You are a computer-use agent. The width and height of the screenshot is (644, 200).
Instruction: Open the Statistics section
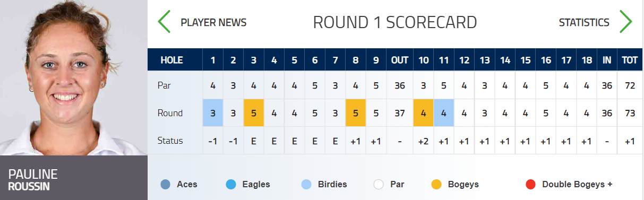[584, 23]
